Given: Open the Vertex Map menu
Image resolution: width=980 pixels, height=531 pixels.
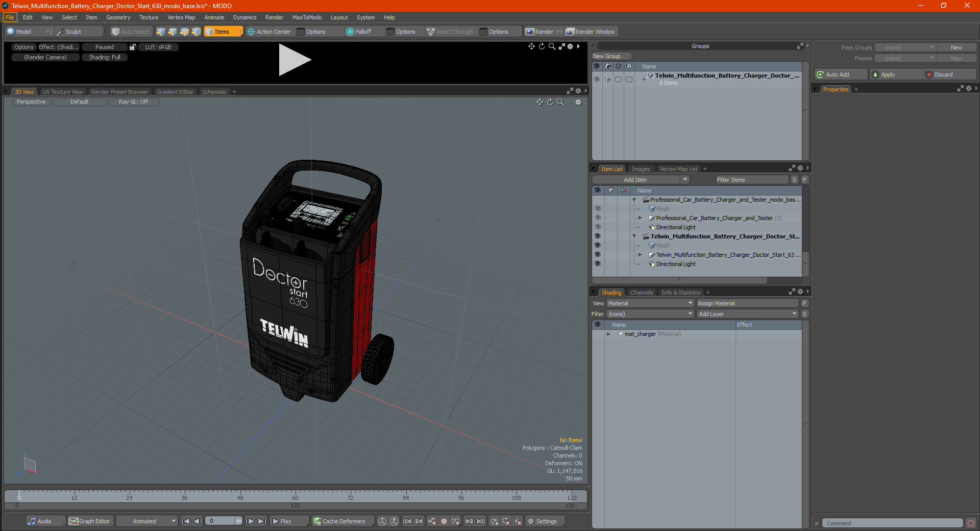Looking at the screenshot, I should pos(181,17).
